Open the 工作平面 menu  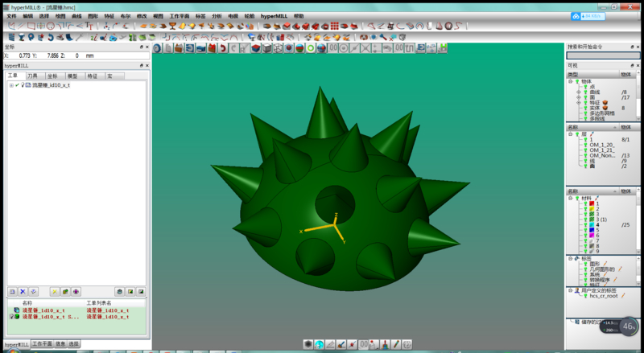click(180, 16)
